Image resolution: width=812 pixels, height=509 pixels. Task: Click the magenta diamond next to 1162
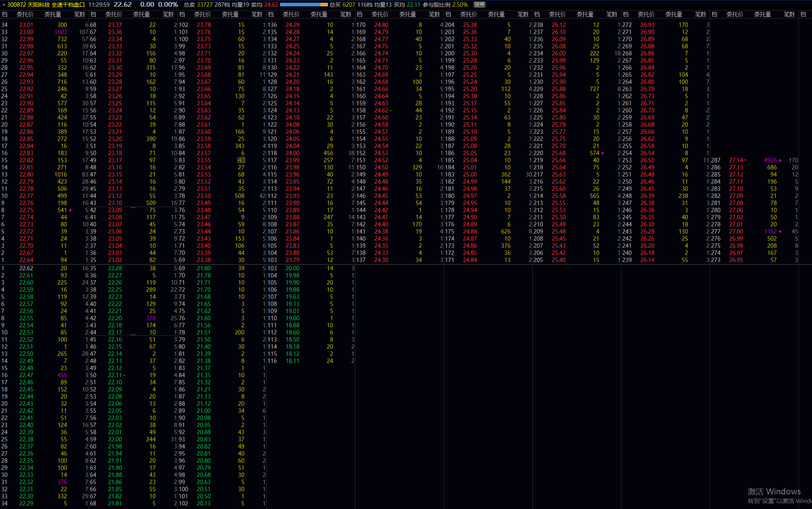coord(780,232)
